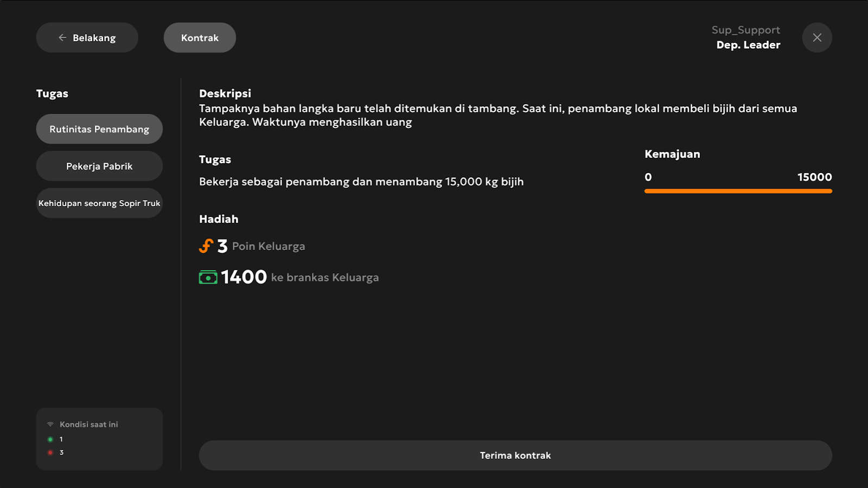
Task: Open the Kontrak tab button
Action: 200,37
